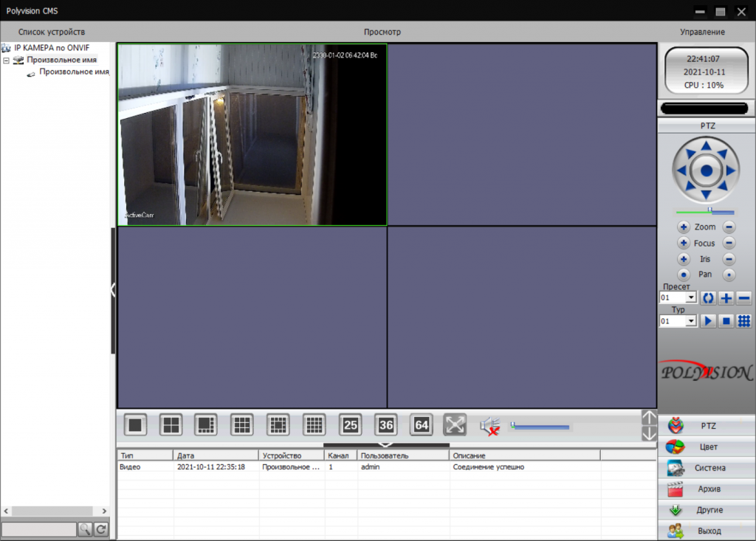The height and width of the screenshot is (541, 756).
Task: Adjust the PTZ speed slider
Action: 708,212
